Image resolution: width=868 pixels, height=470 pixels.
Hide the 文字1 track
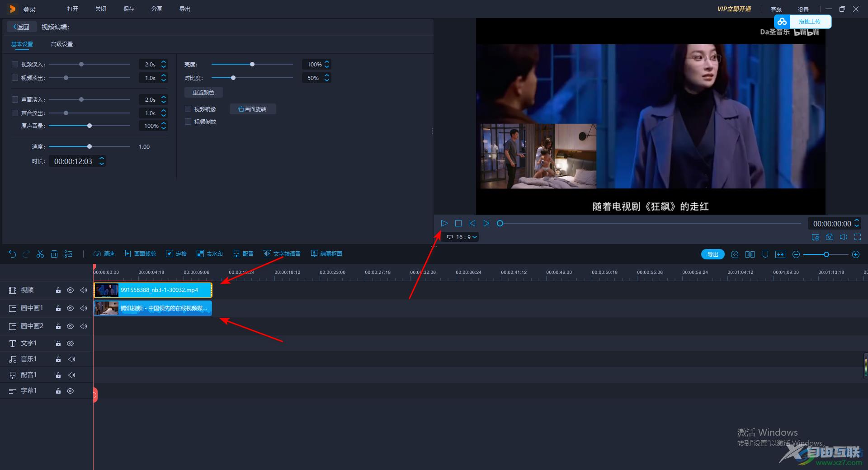click(x=70, y=343)
